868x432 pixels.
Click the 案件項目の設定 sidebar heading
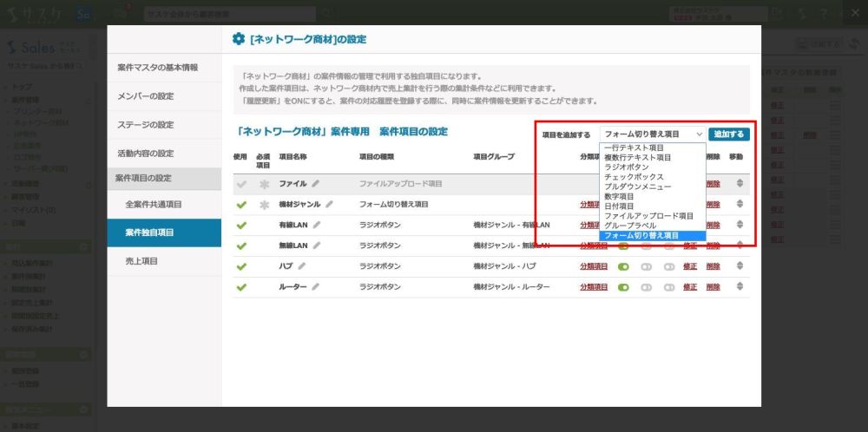164,179
